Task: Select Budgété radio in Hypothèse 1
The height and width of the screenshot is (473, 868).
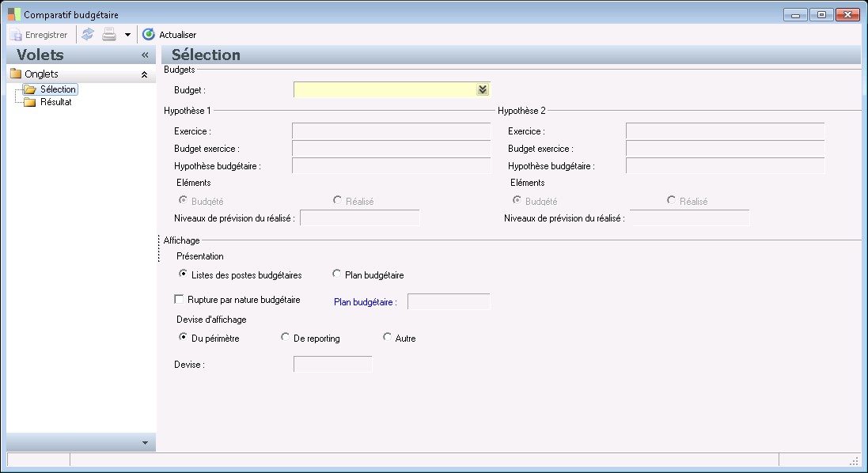Action: point(183,199)
